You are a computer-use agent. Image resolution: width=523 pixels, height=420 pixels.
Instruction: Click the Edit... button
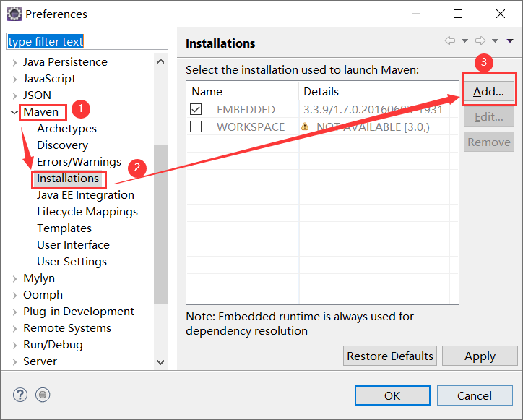point(488,116)
